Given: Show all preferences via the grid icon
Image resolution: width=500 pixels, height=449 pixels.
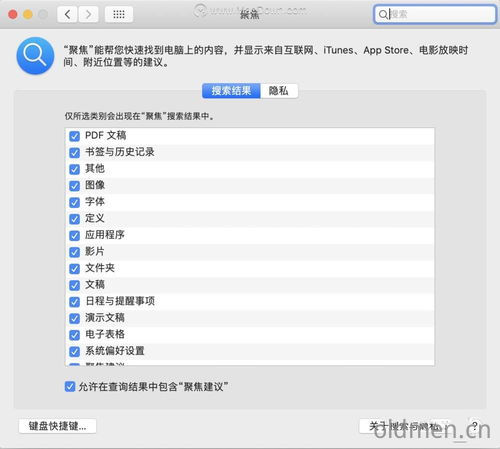Looking at the screenshot, I should (119, 14).
